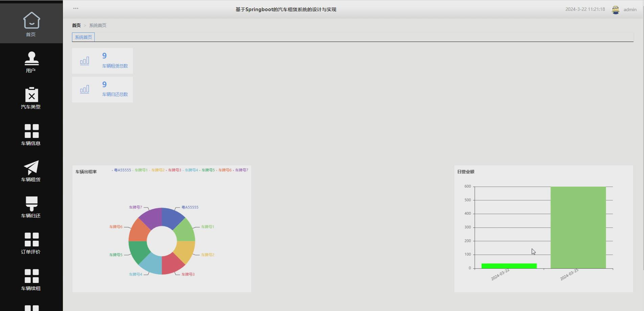Hide the 车牌号3 series via its legend

[174, 170]
